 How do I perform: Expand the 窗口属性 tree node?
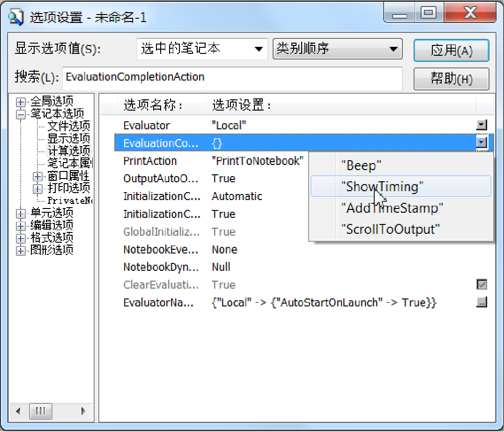tap(37, 177)
